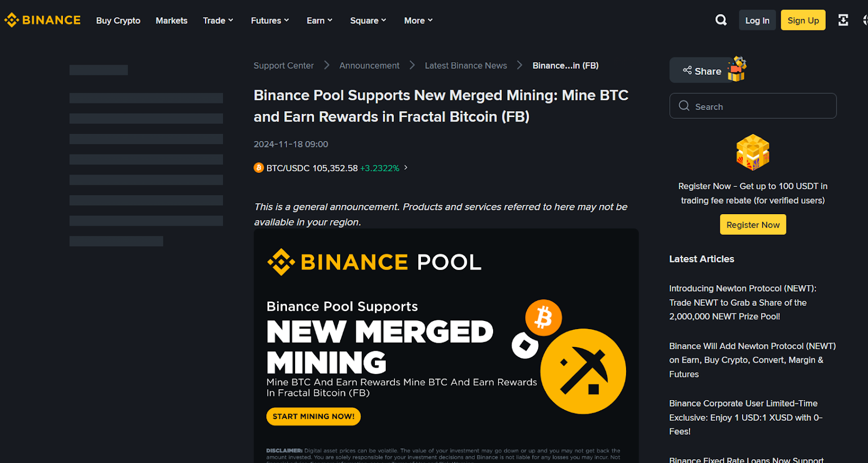Click the Log In button
This screenshot has width=868, height=463.
(757, 21)
